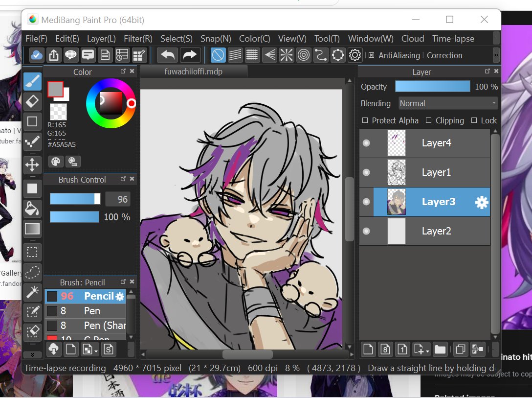
Task: Open the Time-lapse menu
Action: 453,39
